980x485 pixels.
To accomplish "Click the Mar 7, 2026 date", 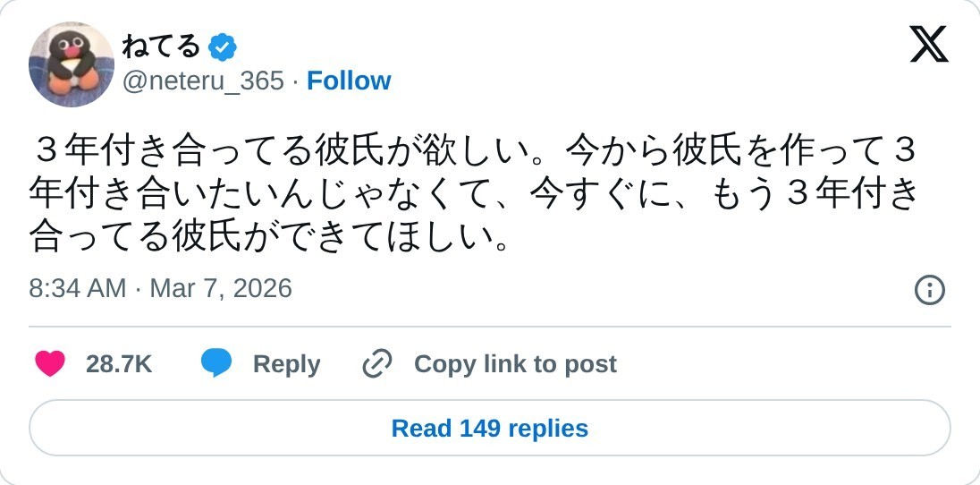I will click(x=221, y=288).
